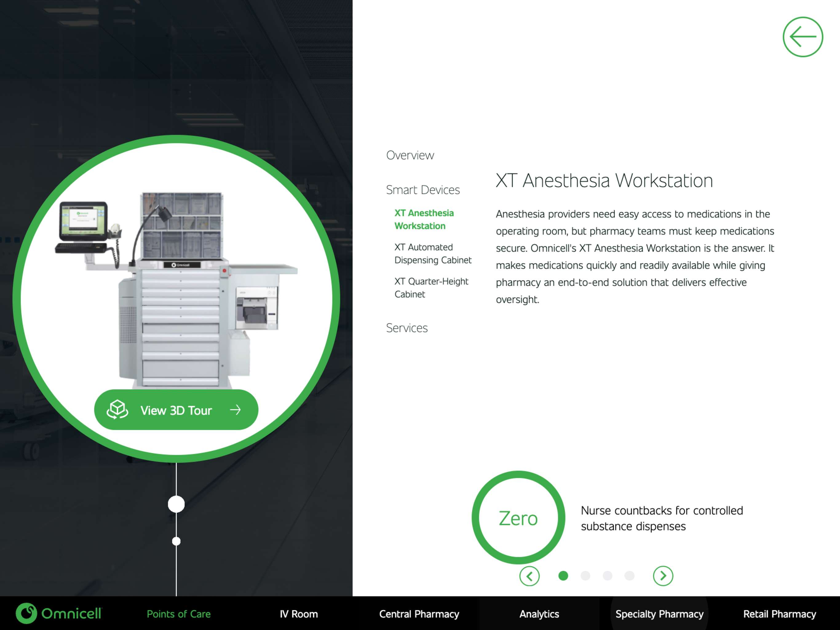This screenshot has height=630, width=840.
Task: Go to previous statistic with left chevron
Action: coord(529,576)
